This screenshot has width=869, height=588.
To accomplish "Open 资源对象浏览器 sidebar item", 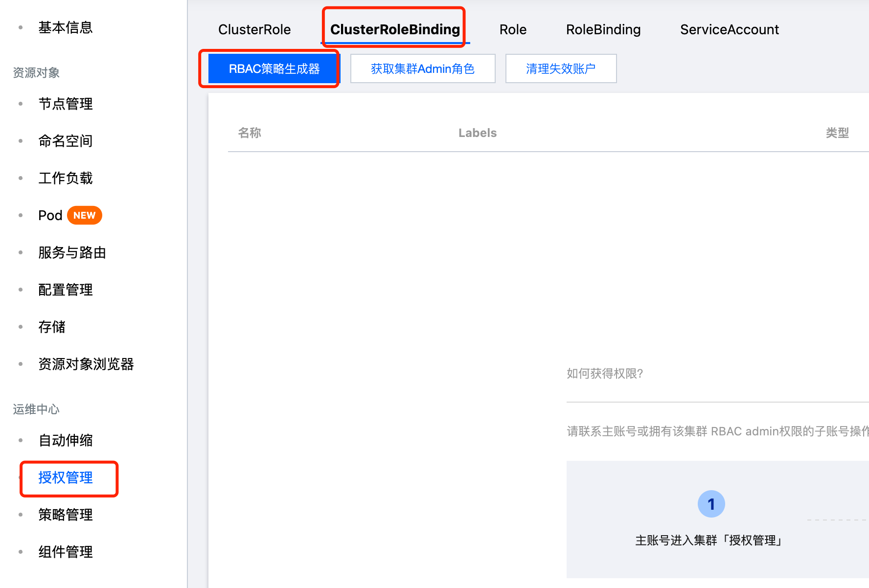I will tap(86, 364).
